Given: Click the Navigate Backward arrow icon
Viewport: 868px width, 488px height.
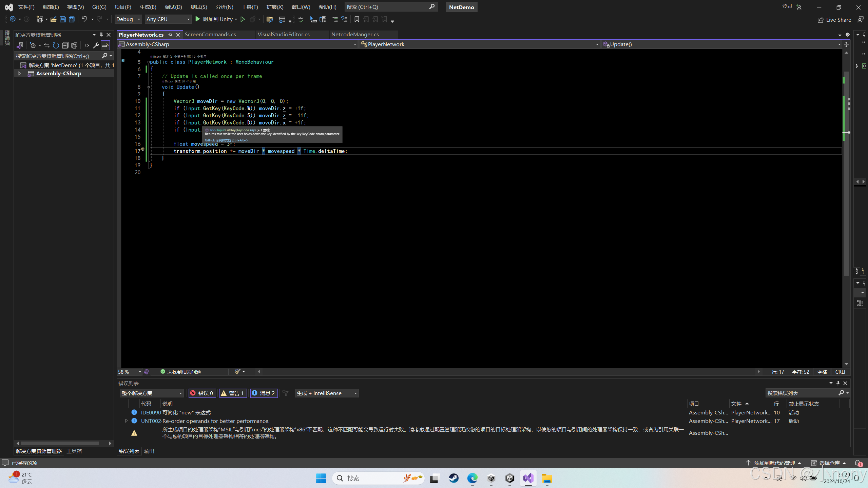Looking at the screenshot, I should coord(13,19).
